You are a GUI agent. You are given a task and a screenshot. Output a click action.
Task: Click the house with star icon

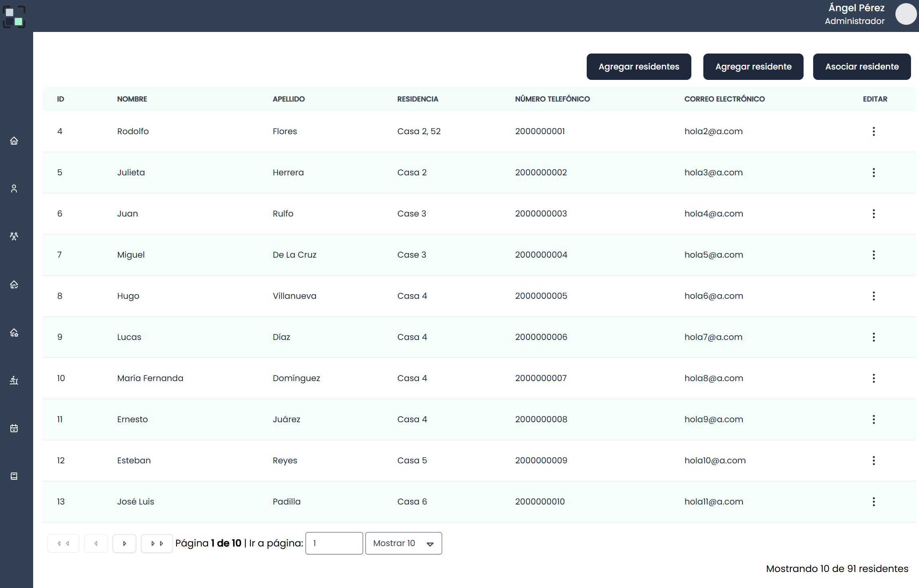point(14,332)
